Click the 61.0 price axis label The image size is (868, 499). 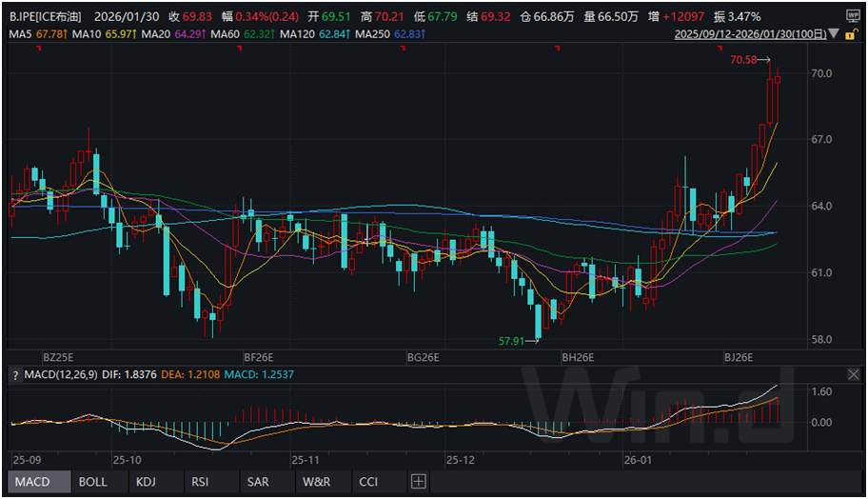(x=821, y=273)
